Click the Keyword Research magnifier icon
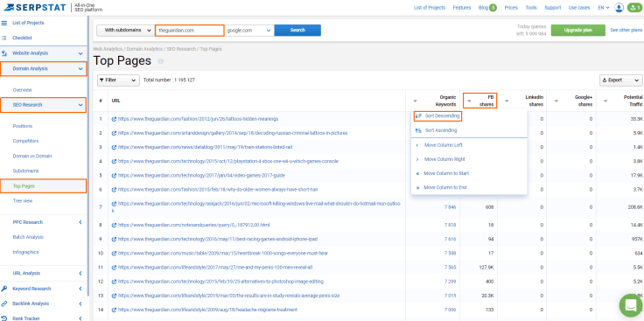This screenshot has height=321, width=644. 4,289
